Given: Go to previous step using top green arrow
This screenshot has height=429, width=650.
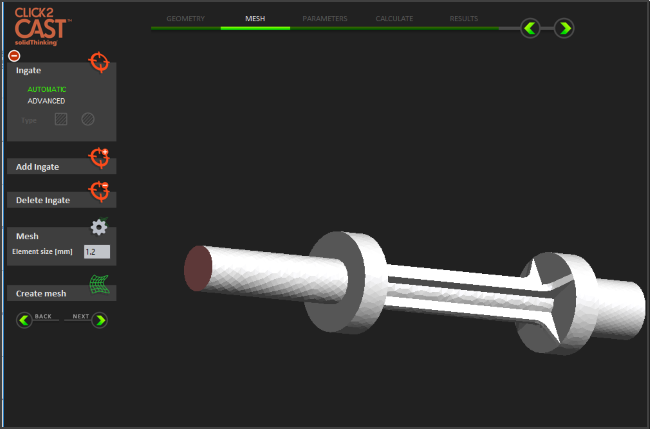Looking at the screenshot, I should coord(530,28).
